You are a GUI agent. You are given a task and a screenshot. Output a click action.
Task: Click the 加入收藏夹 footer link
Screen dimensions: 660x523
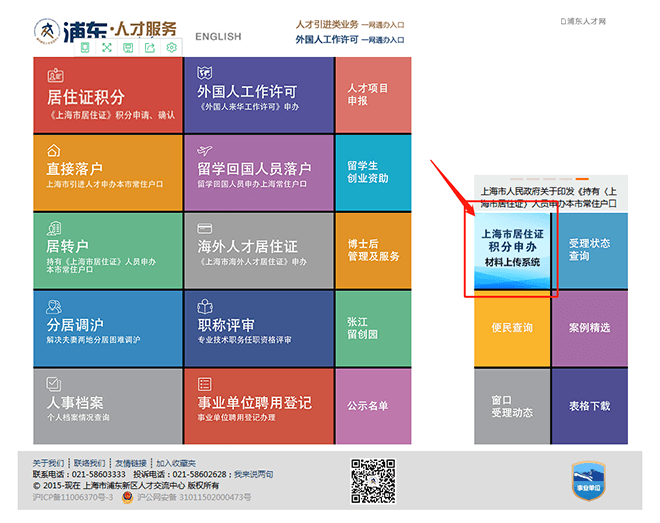click(176, 463)
